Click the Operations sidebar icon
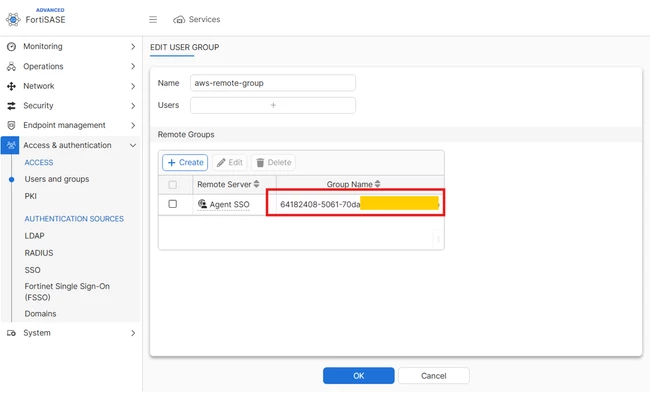Image resolution: width=650 pixels, height=393 pixels. click(x=12, y=66)
